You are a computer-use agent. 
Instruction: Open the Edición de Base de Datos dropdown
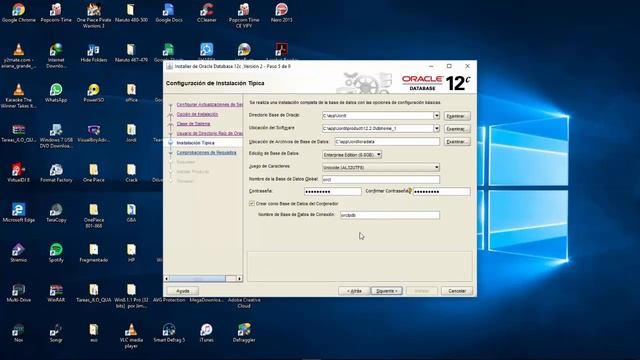click(352, 155)
